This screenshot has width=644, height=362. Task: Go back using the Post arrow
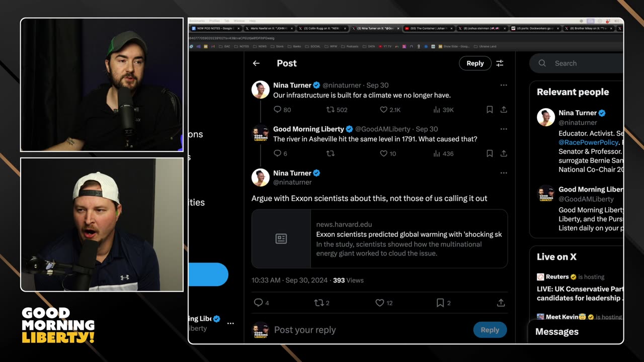pos(256,63)
